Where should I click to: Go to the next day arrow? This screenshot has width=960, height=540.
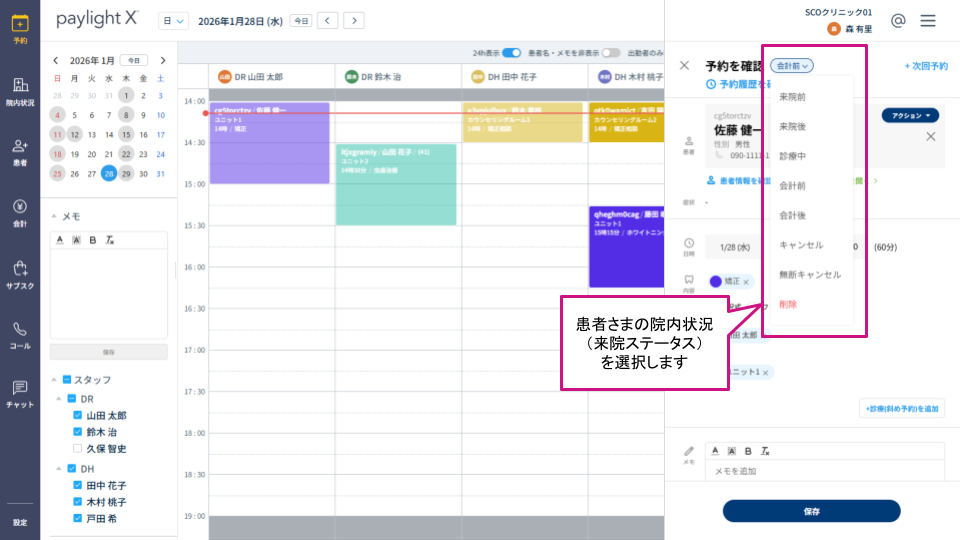(x=354, y=21)
